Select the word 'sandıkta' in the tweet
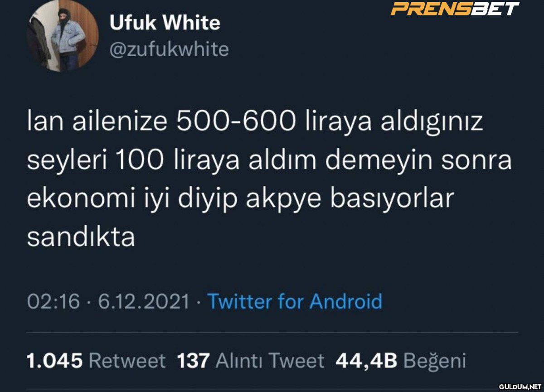The height and width of the screenshot is (392, 544). pos(81,237)
